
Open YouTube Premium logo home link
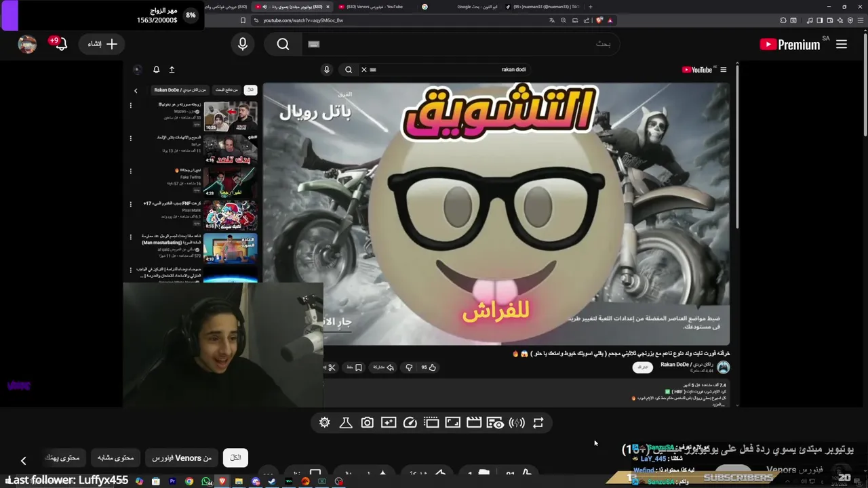(790, 45)
